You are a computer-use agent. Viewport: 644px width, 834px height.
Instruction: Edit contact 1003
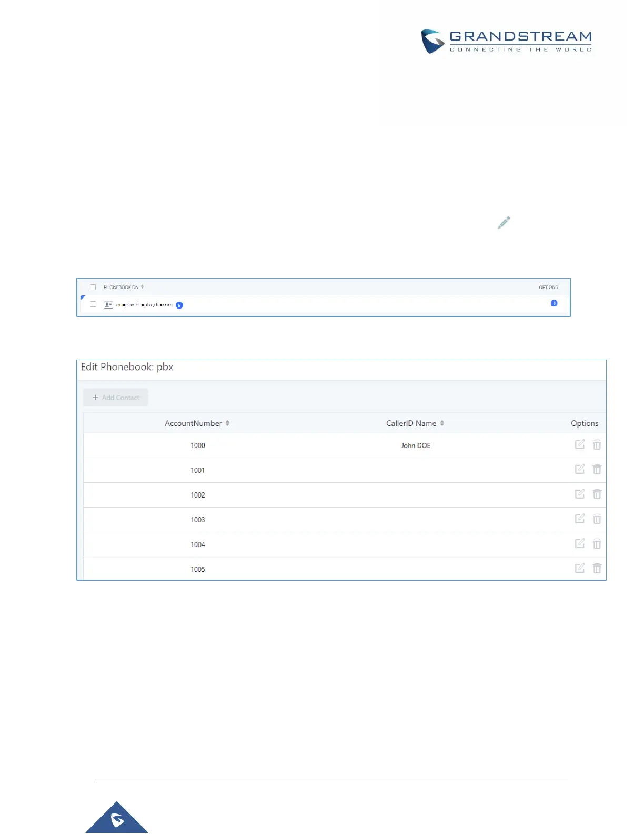(580, 519)
